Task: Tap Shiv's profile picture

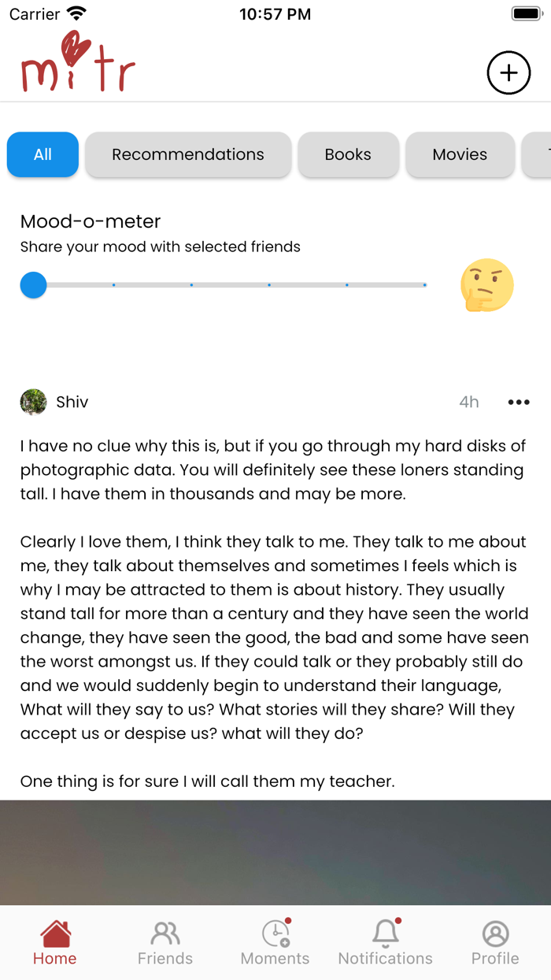Action: (33, 402)
